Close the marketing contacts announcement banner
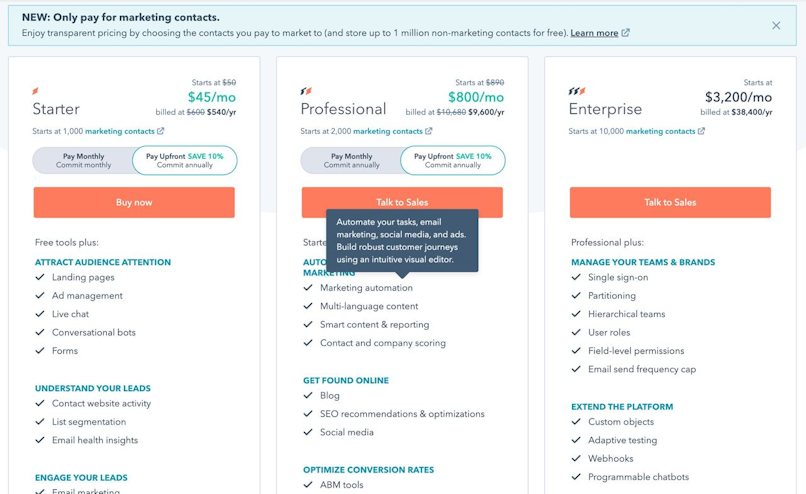Image resolution: width=806 pixels, height=494 pixels. (x=776, y=26)
